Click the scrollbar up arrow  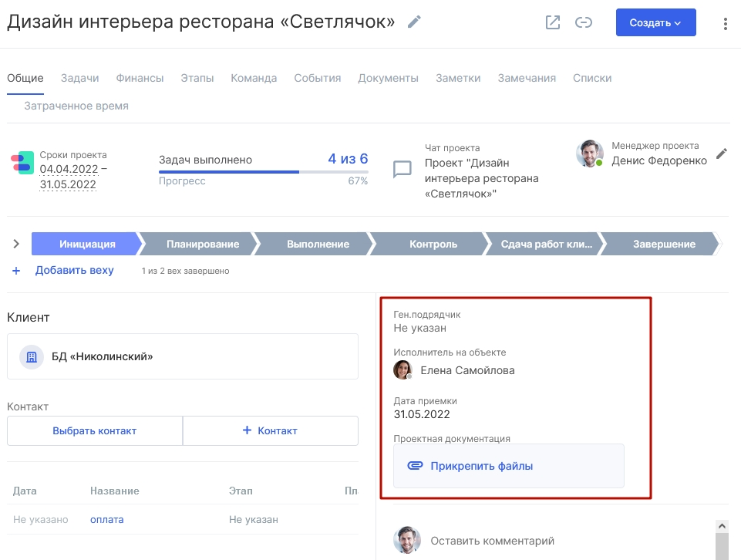coord(722,526)
